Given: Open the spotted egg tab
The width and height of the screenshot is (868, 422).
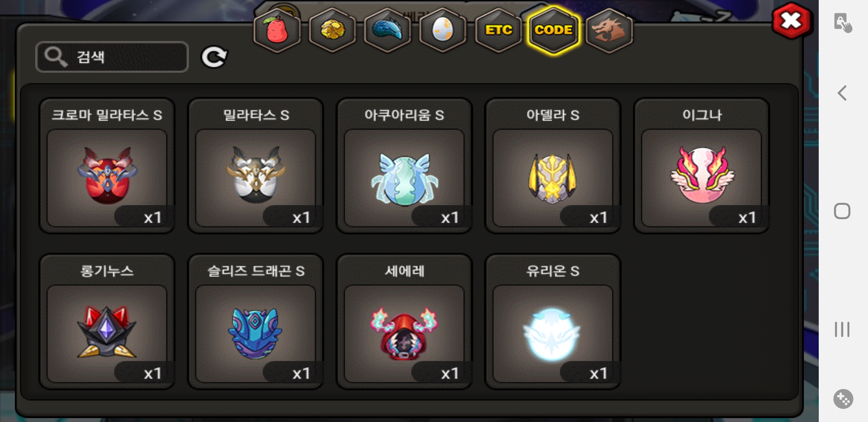Looking at the screenshot, I should (x=443, y=30).
